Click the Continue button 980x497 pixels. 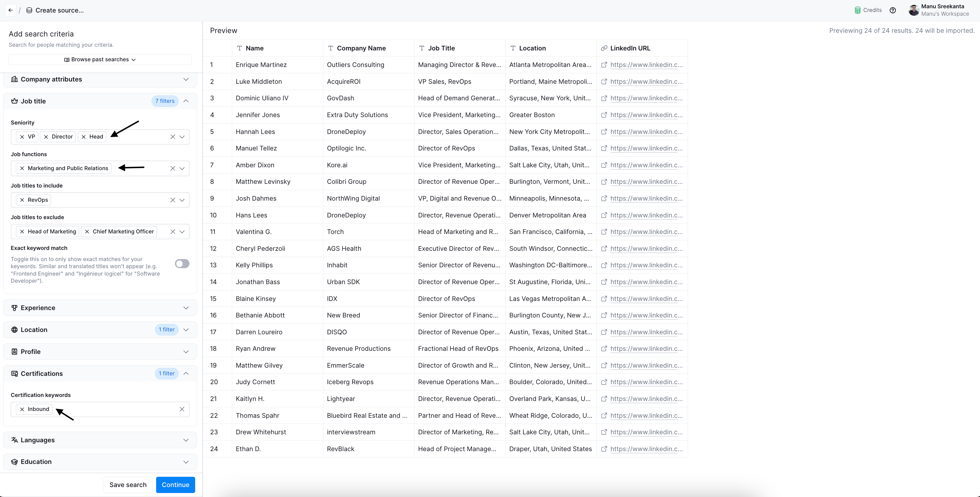pyautogui.click(x=175, y=484)
